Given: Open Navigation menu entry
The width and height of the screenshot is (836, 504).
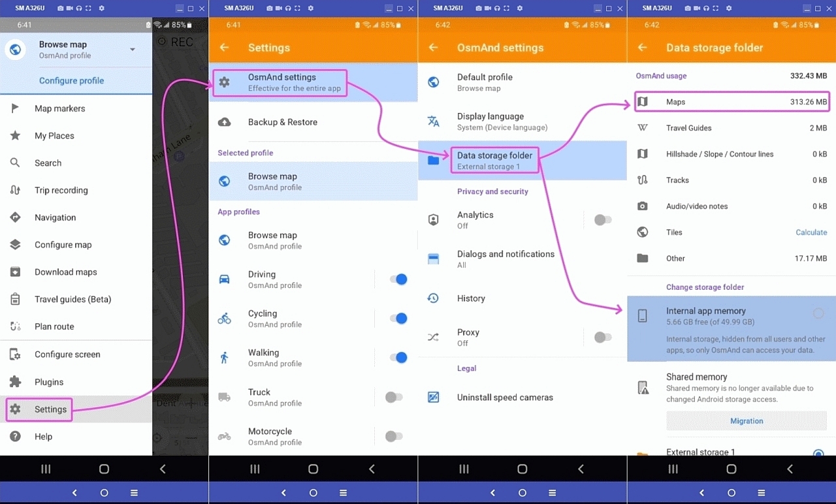Looking at the screenshot, I should pos(76,217).
